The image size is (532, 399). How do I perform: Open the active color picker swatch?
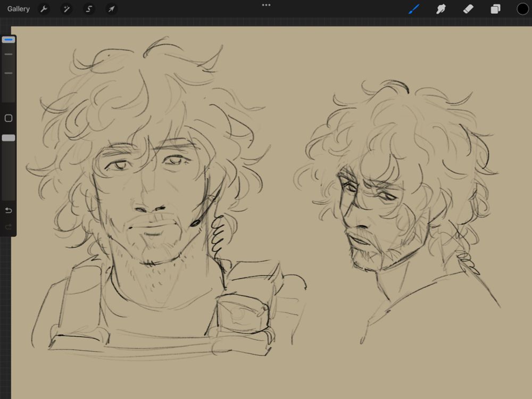coord(522,9)
